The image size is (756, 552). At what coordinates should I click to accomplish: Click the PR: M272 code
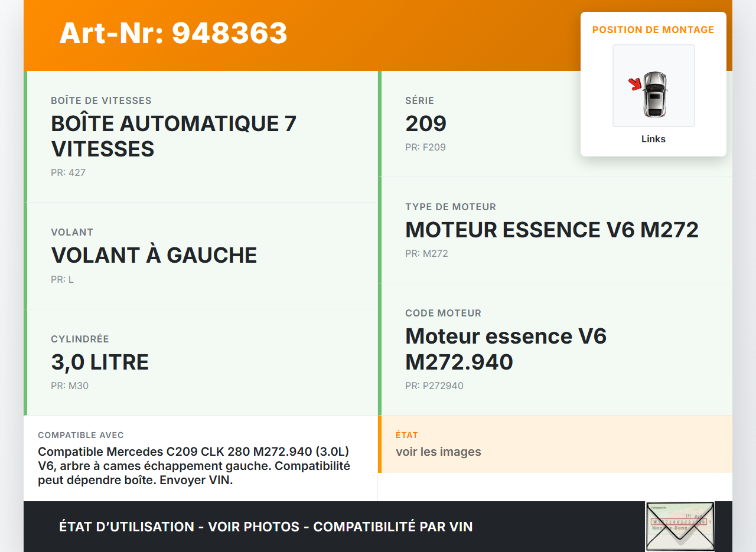pos(426,254)
